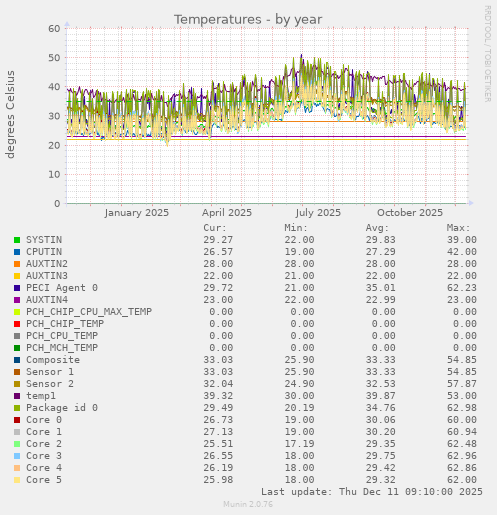497x515 pixels.
Task: Click the CPUTIN label in legend
Action: pyautogui.click(x=44, y=252)
